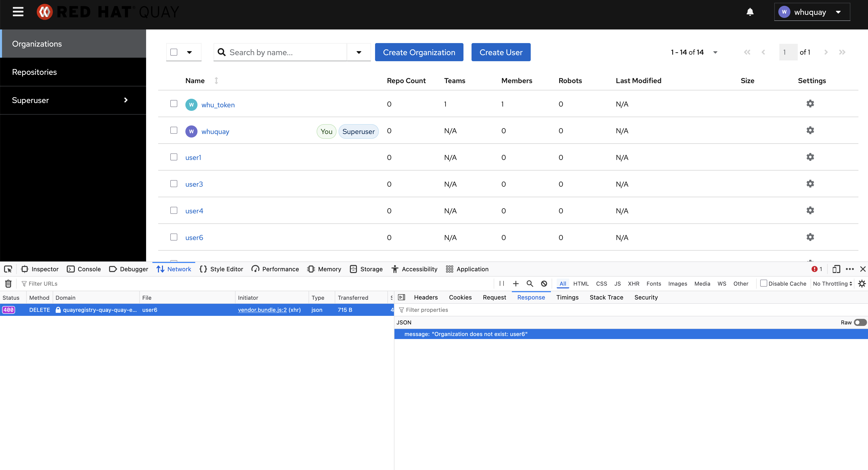The height and width of the screenshot is (470, 868).
Task: Click the request blocking icon
Action: (544, 284)
